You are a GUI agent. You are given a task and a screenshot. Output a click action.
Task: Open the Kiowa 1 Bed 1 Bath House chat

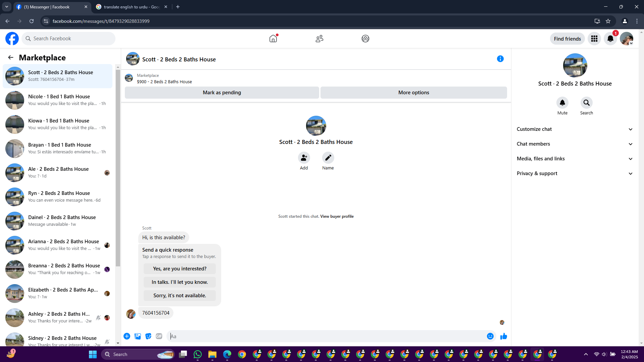click(58, 124)
